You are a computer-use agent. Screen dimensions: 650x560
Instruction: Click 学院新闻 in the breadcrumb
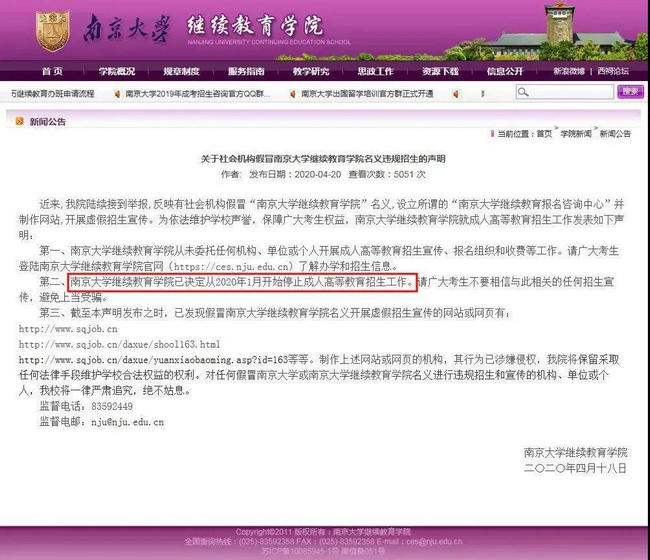pos(575,134)
